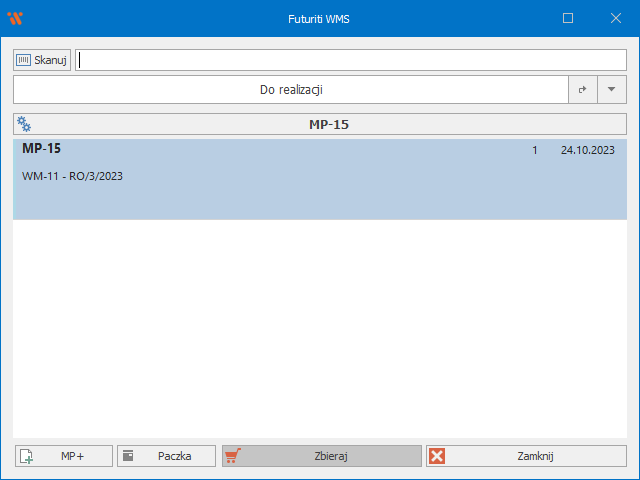Click the Do realizacji status field
The width and height of the screenshot is (640, 480).
[290, 90]
